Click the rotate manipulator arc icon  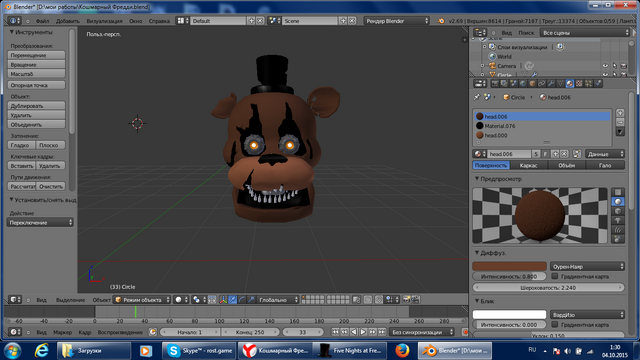coord(242,300)
